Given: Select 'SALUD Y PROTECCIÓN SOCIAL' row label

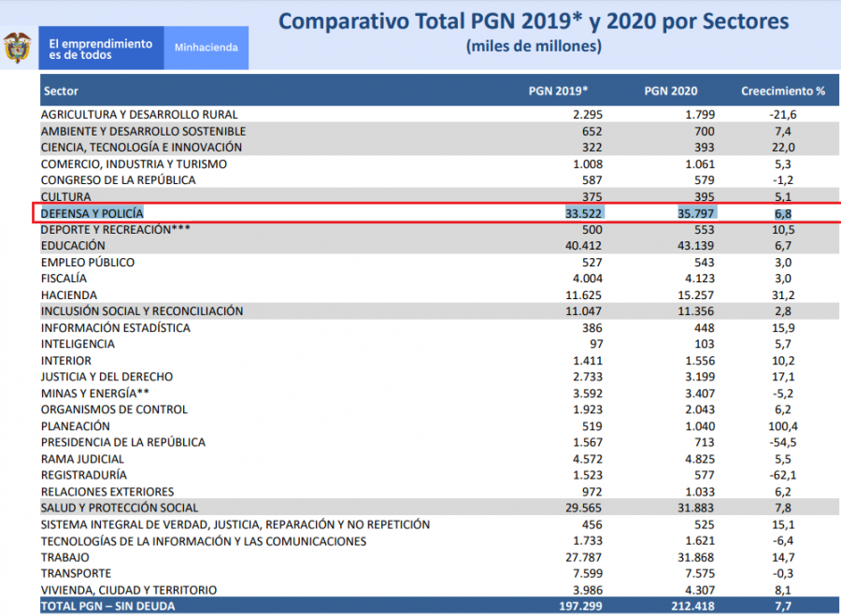Looking at the screenshot, I should 120,508.
